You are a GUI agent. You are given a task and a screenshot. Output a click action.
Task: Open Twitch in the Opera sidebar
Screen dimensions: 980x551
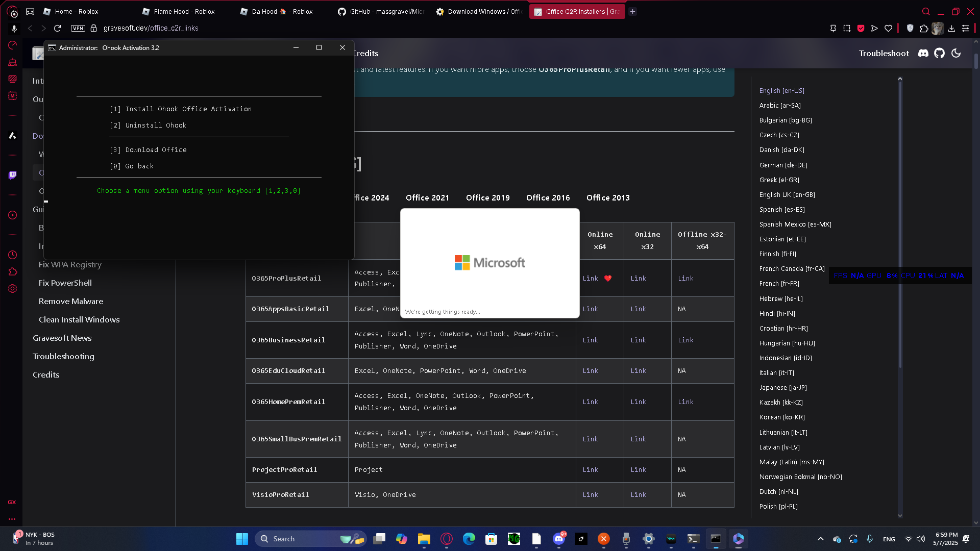[x=12, y=175]
